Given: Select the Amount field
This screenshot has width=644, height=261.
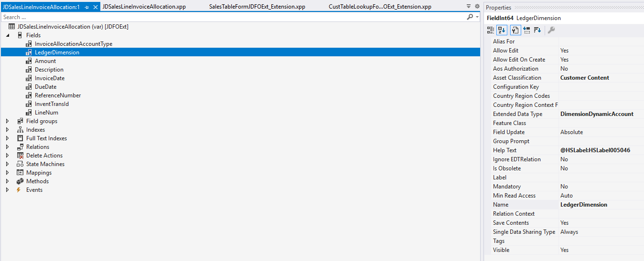Looking at the screenshot, I should point(45,61).
